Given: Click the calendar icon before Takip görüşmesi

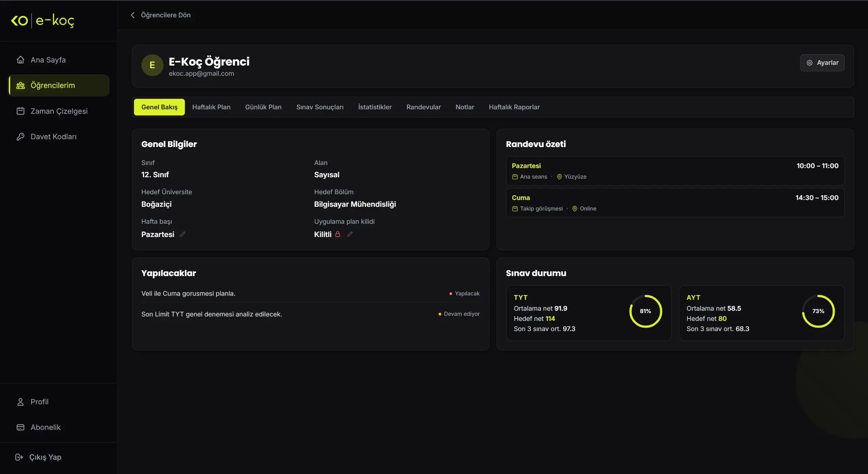Looking at the screenshot, I should (x=515, y=208).
